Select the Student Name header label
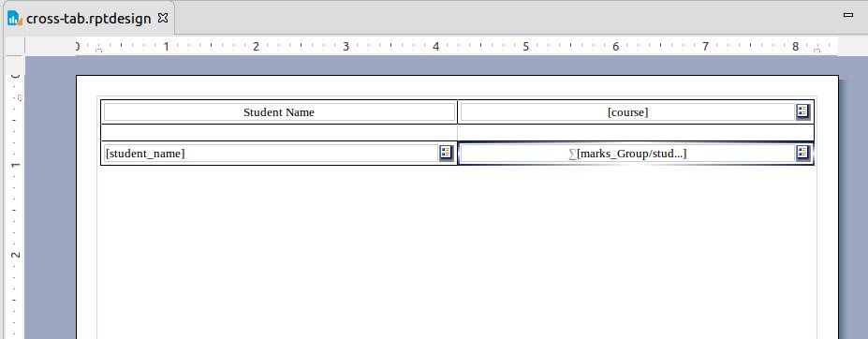 [279, 112]
